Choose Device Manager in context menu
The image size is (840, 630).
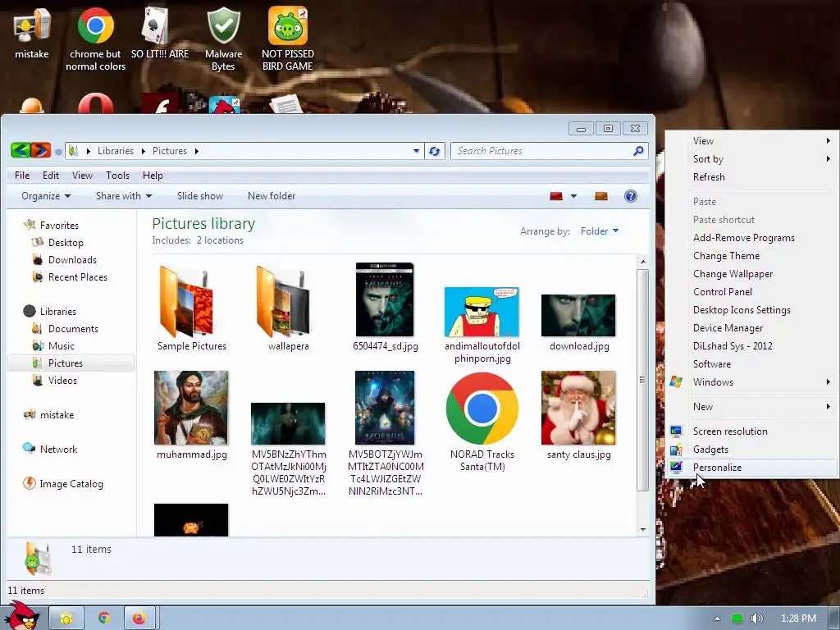tap(752, 328)
